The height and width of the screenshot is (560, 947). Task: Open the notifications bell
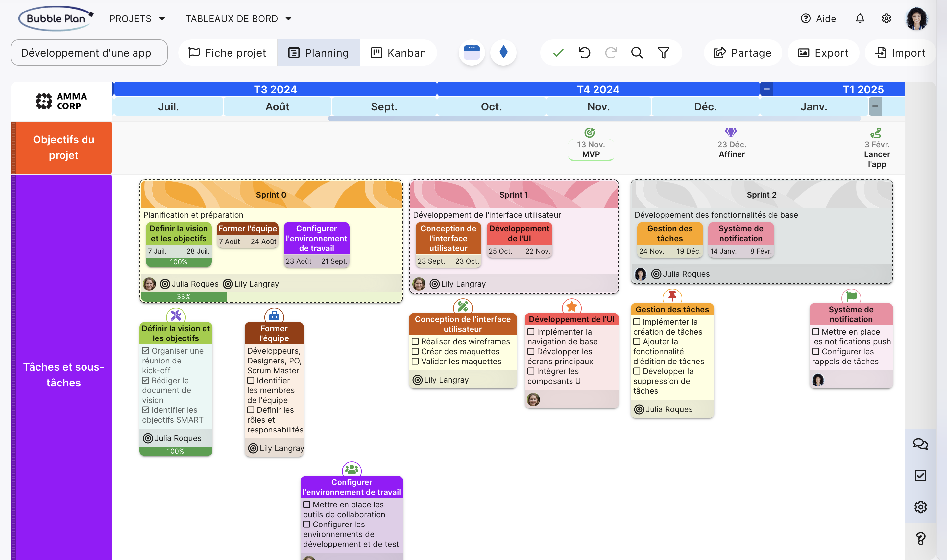[x=860, y=18]
